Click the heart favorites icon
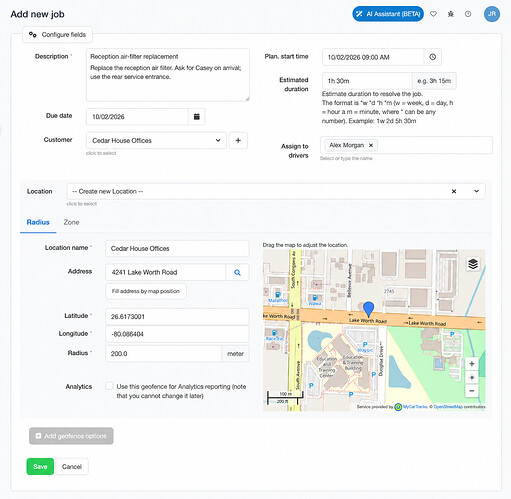511x499 pixels. [x=433, y=14]
